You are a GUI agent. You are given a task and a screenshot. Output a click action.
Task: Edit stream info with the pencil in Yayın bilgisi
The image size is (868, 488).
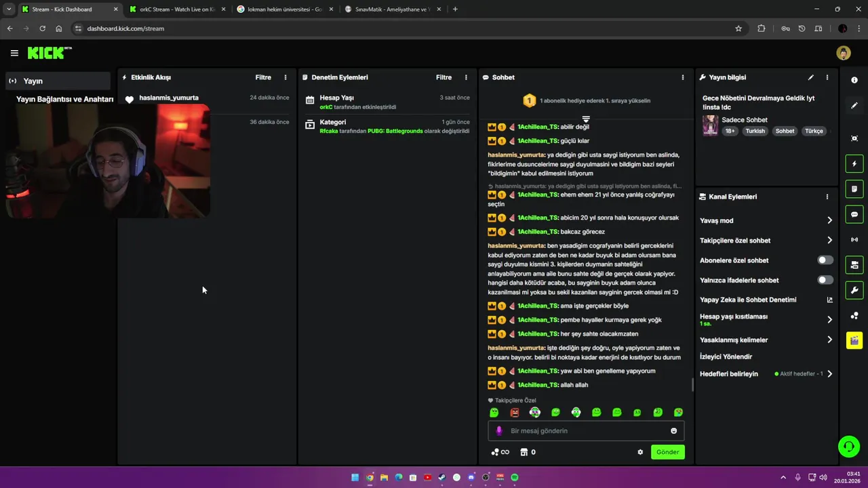[x=811, y=77]
